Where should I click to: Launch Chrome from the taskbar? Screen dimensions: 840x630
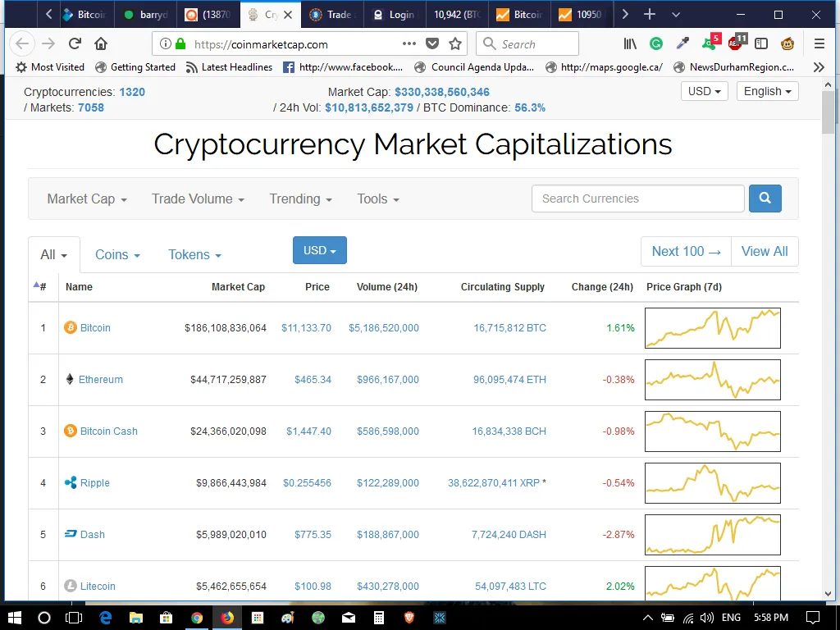tap(197, 618)
